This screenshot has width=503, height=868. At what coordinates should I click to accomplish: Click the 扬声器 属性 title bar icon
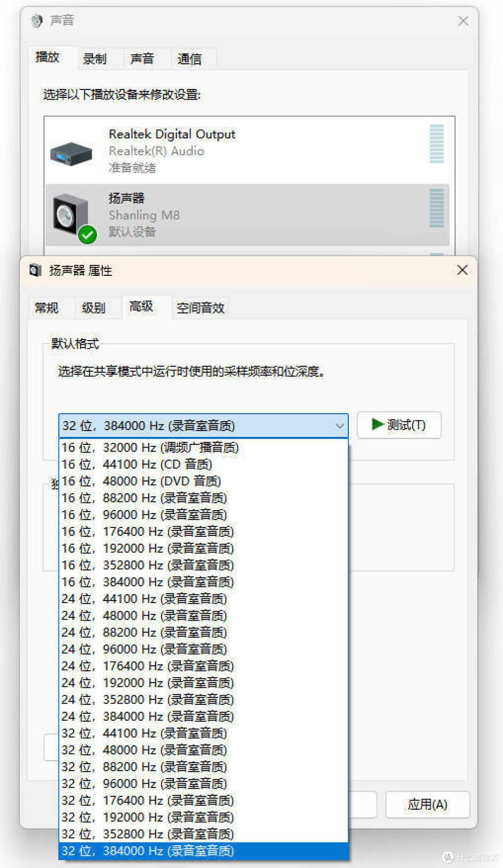click(35, 270)
